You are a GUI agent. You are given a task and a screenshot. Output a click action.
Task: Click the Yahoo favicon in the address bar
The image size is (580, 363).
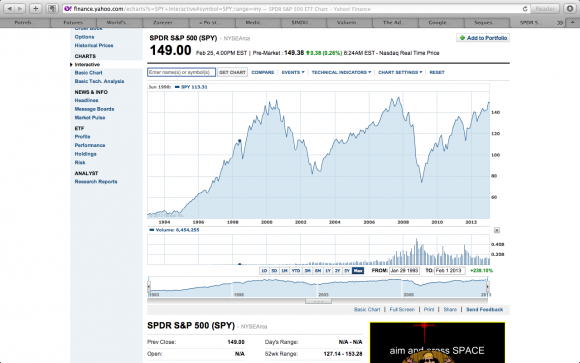[x=68, y=9]
